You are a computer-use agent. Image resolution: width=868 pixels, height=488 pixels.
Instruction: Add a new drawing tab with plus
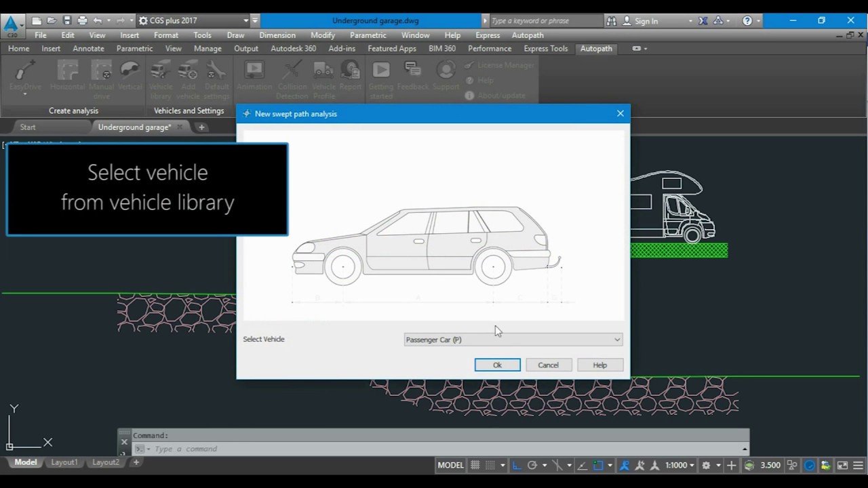(x=201, y=127)
